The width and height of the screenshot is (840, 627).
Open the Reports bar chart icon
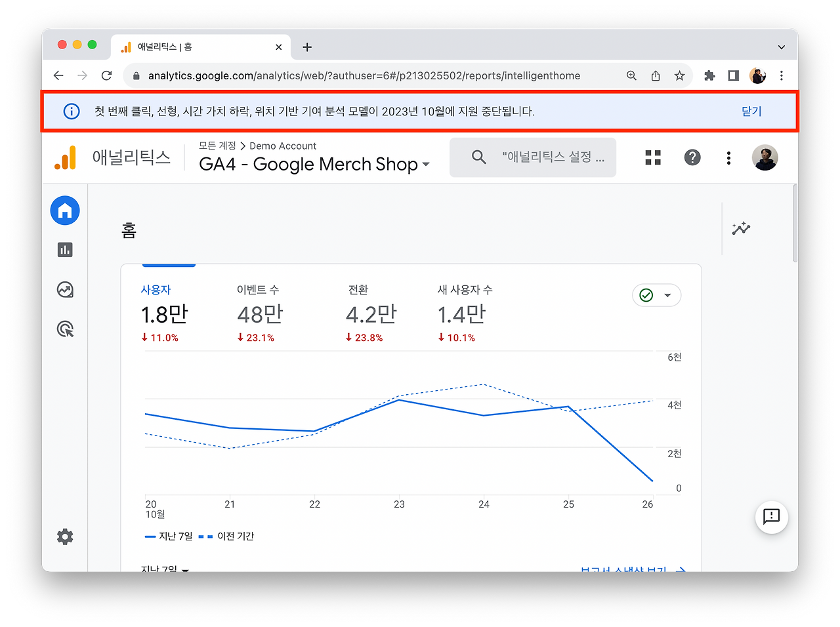click(65, 250)
